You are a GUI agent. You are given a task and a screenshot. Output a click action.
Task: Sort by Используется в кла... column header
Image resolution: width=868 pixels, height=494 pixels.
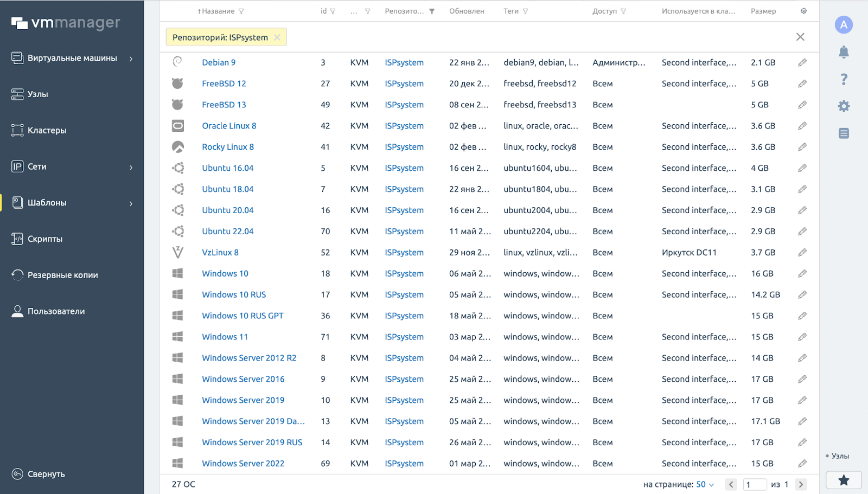click(698, 11)
